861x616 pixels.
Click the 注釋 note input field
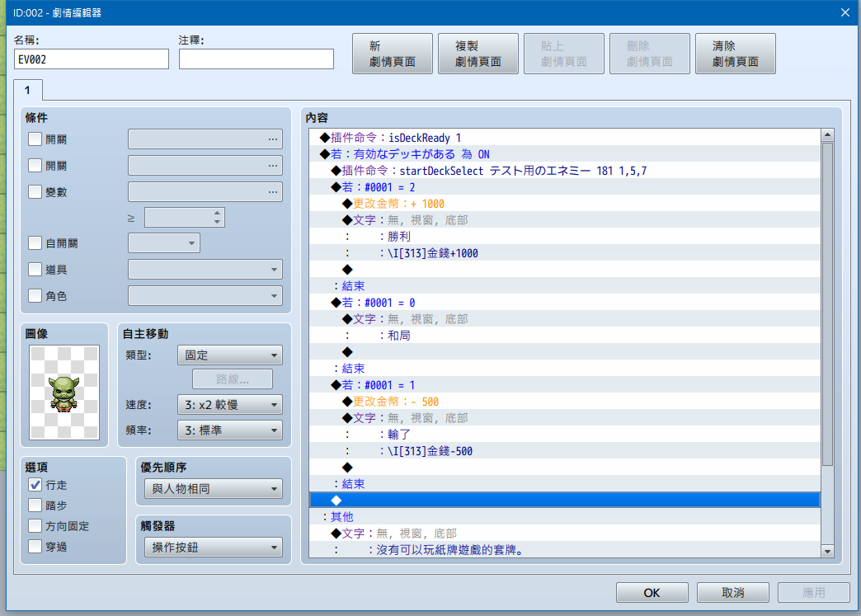[256, 59]
